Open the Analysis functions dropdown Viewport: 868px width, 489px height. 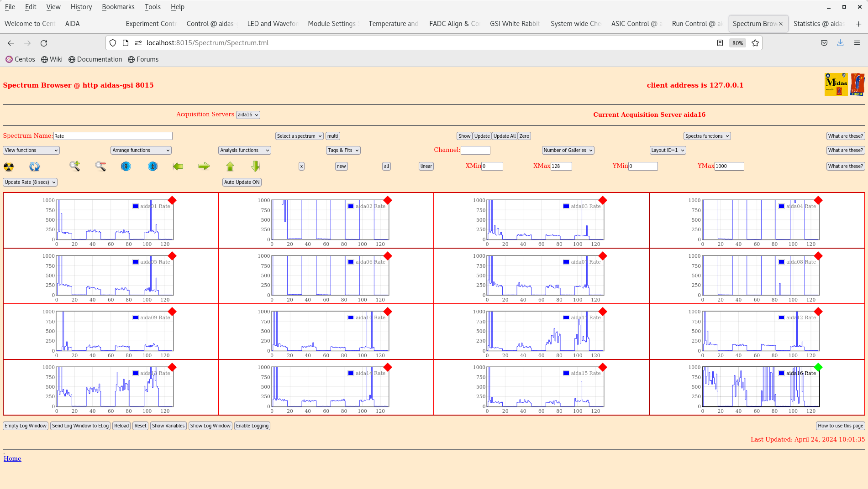tap(244, 150)
